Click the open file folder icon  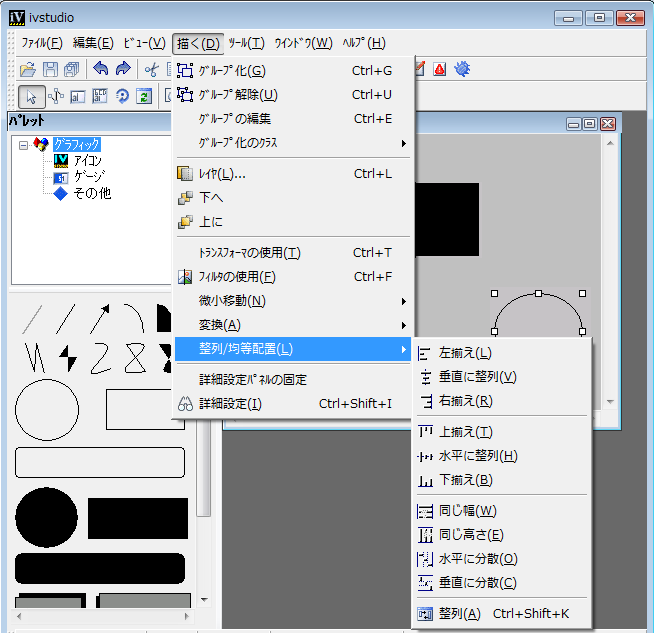click(28, 69)
